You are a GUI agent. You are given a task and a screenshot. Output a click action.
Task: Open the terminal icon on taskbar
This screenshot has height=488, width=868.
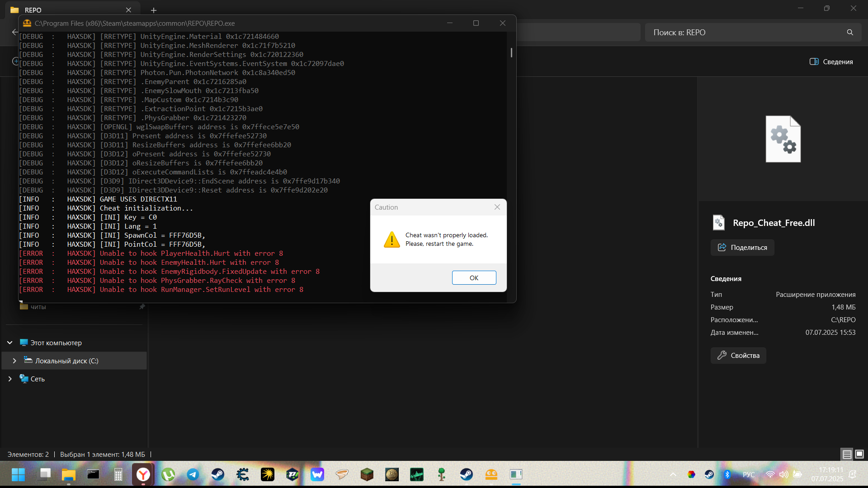click(x=94, y=474)
